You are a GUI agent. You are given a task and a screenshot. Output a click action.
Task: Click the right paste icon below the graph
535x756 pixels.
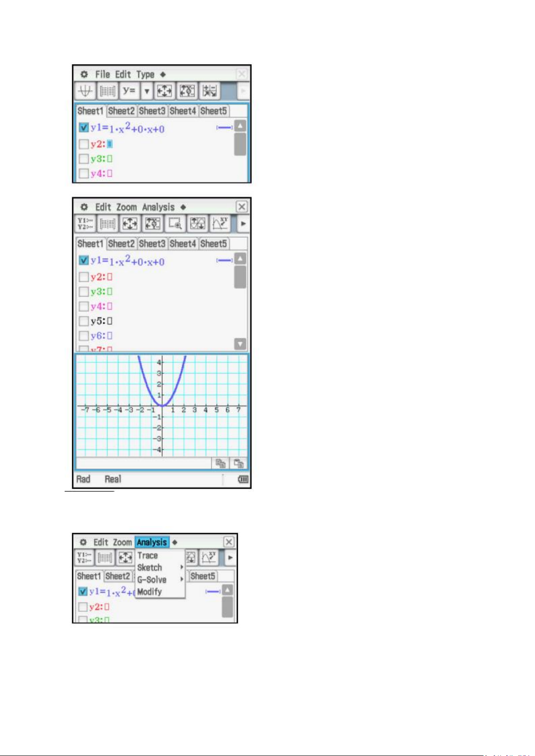pyautogui.click(x=238, y=463)
